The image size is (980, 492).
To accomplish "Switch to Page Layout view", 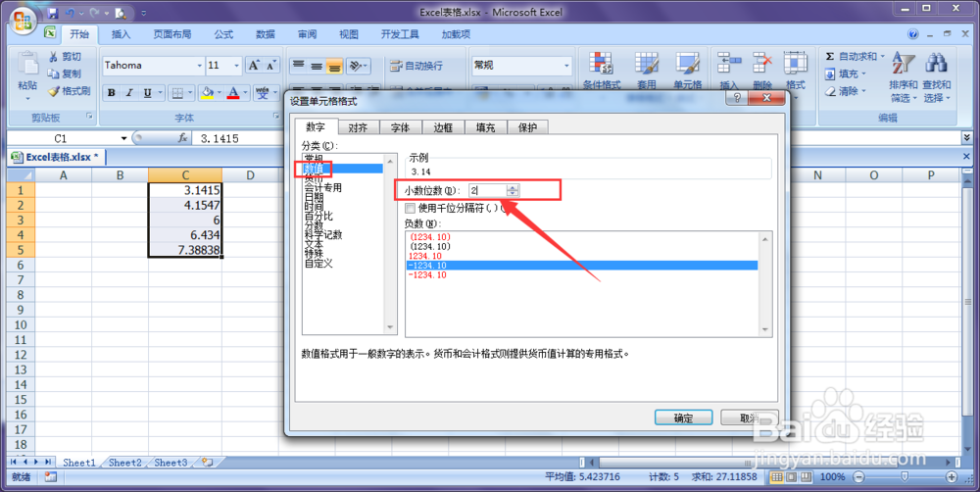I will [x=792, y=477].
